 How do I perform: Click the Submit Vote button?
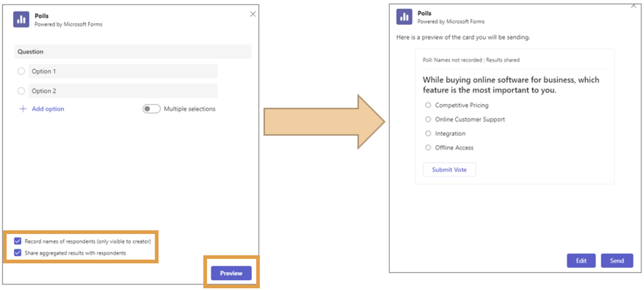tap(449, 170)
